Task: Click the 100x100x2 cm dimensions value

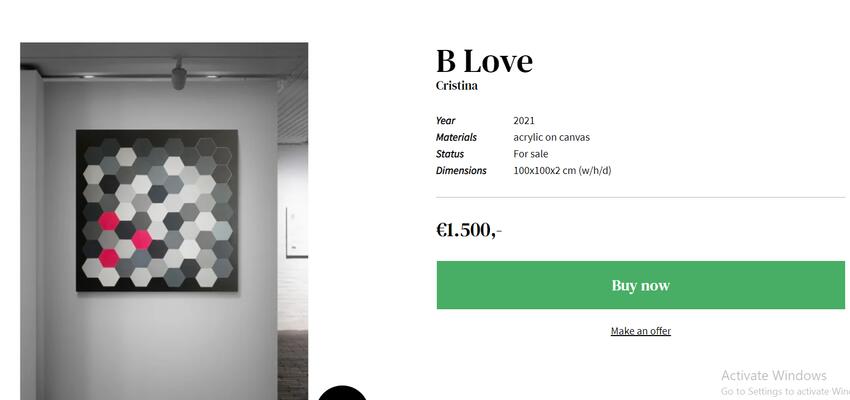Action: [x=562, y=171]
